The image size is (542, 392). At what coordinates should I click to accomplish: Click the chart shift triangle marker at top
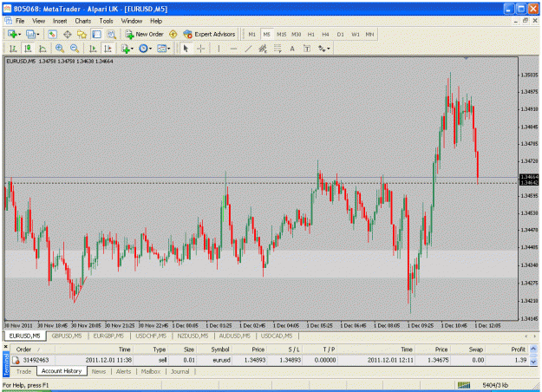[467, 58]
